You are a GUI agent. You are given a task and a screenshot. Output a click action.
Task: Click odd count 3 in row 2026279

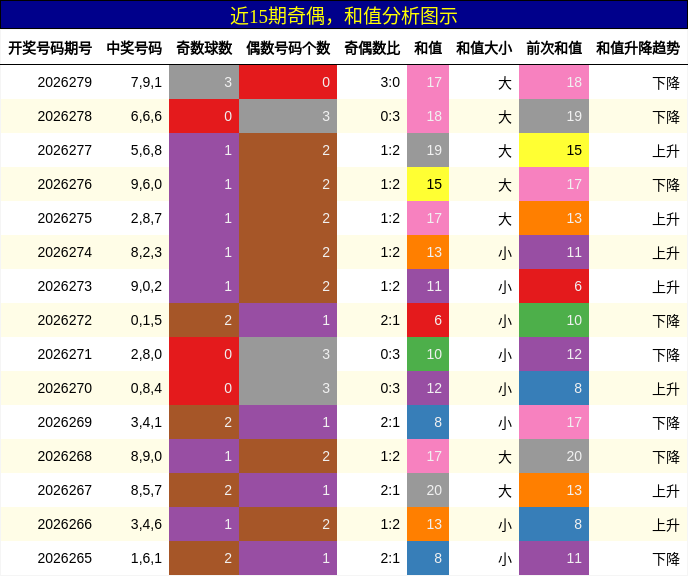tap(204, 82)
